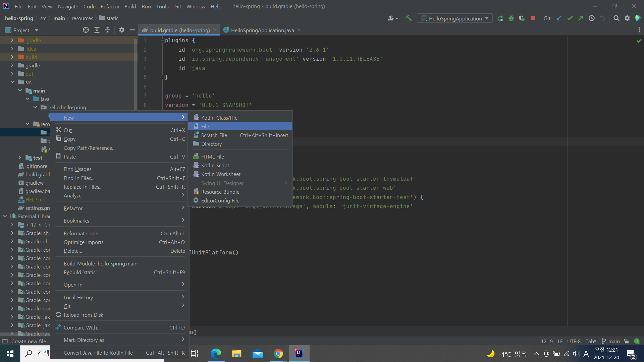
Task: Click the Search Everywhere magnifier icon
Action: (x=616, y=18)
